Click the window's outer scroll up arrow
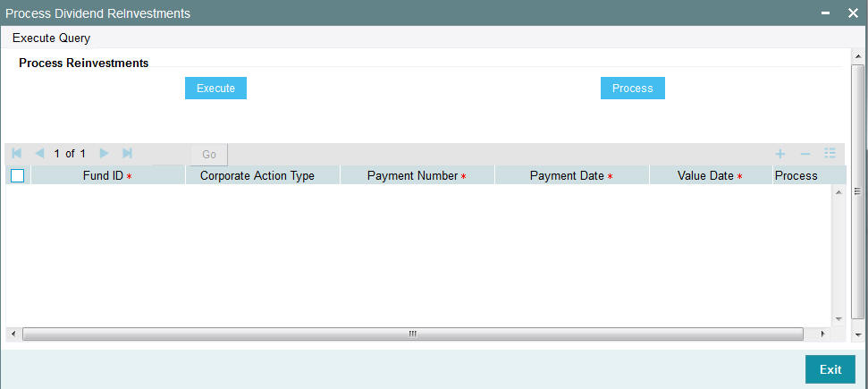Screen dimensions: 868x389 pos(857,56)
